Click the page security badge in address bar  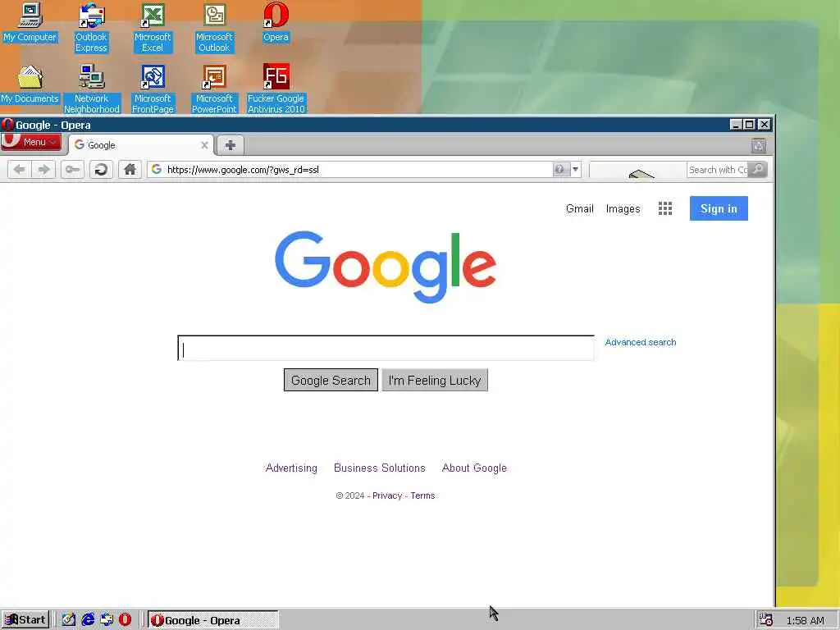(x=559, y=170)
